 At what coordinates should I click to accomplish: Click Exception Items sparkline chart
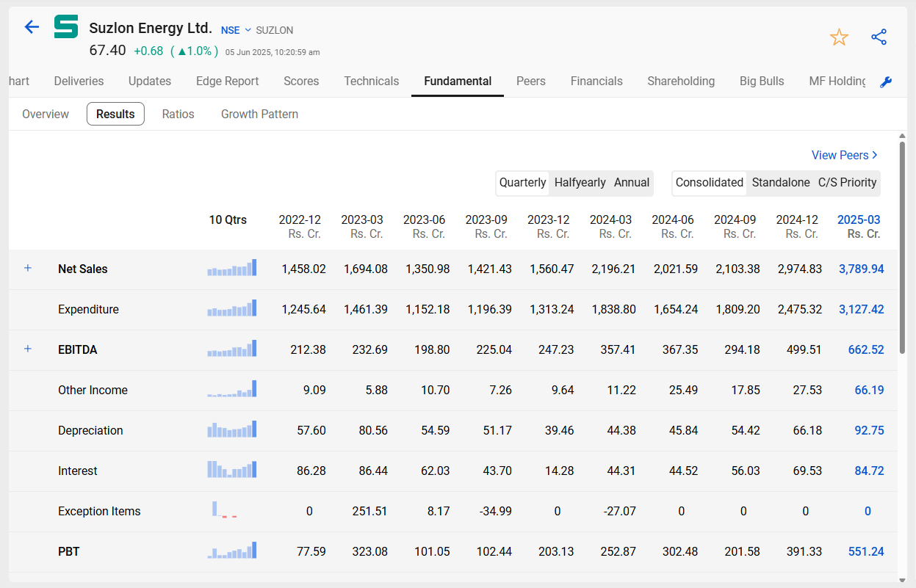[x=225, y=510]
